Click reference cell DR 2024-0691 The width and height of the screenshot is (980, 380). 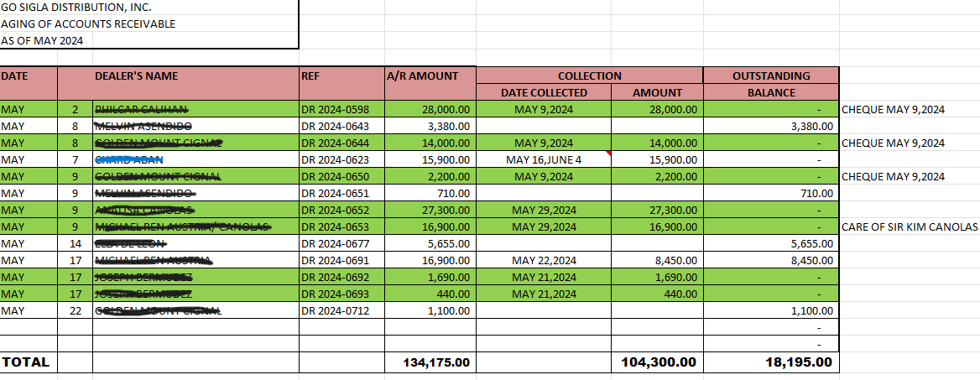pos(341,260)
